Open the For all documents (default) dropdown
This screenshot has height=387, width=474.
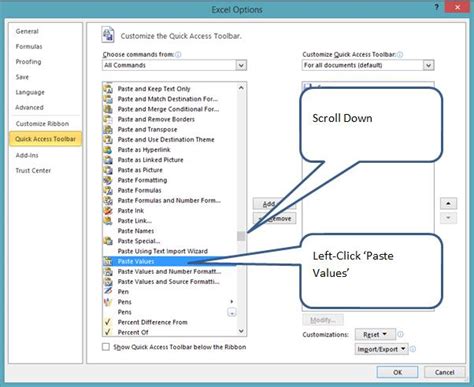click(428, 65)
